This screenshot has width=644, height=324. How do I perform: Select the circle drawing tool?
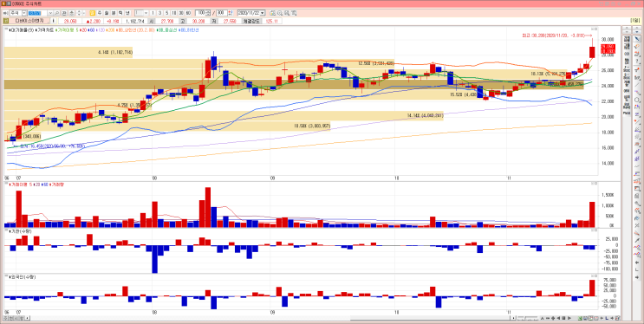point(637,100)
